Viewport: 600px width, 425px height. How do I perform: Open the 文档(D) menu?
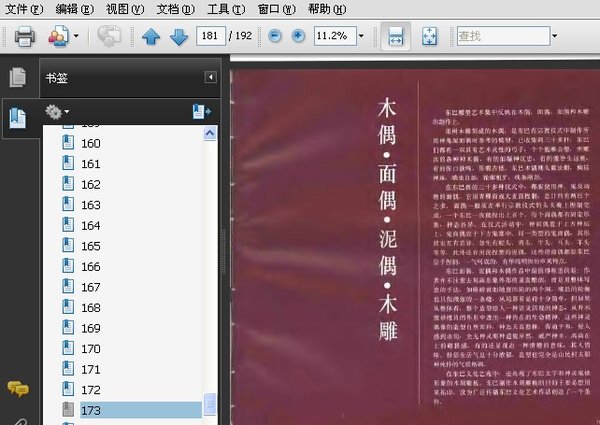pyautogui.click(x=176, y=8)
